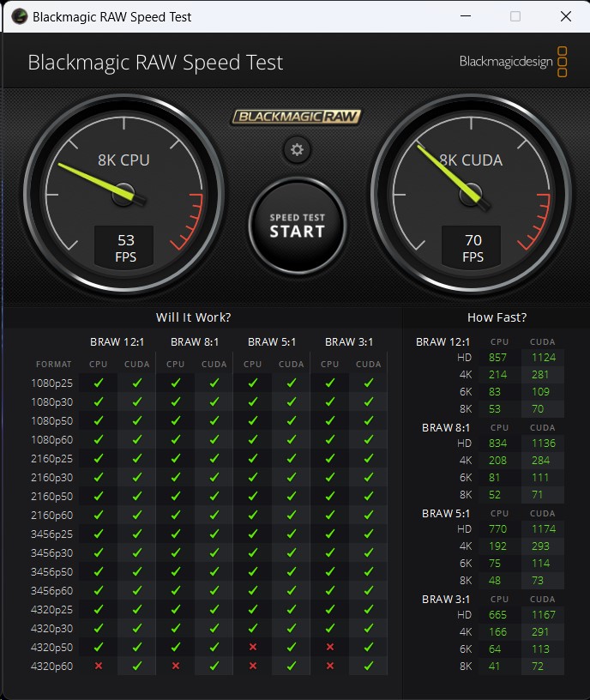This screenshot has height=700, width=590.
Task: Click the Will It Work? heading
Action: point(193,317)
